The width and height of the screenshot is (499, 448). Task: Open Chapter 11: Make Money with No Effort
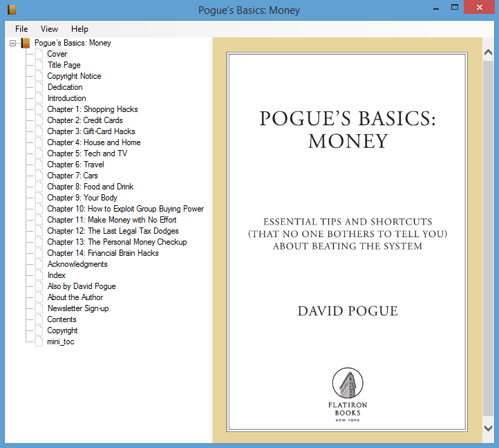pos(112,220)
